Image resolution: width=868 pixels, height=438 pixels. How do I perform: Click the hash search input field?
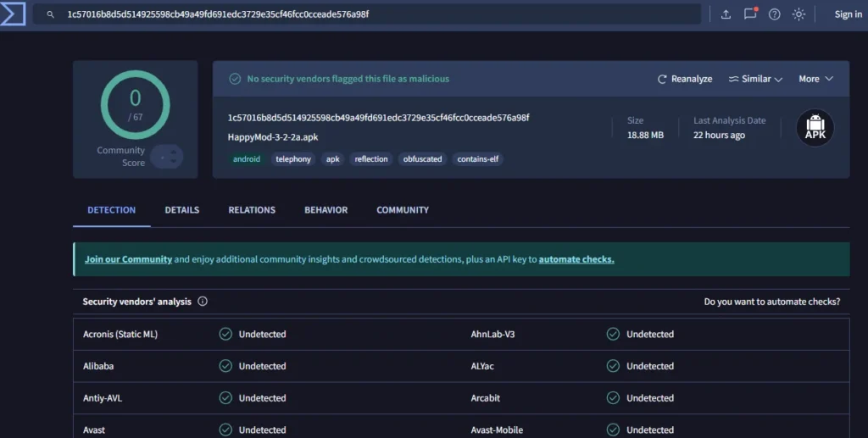pyautogui.click(x=366, y=14)
